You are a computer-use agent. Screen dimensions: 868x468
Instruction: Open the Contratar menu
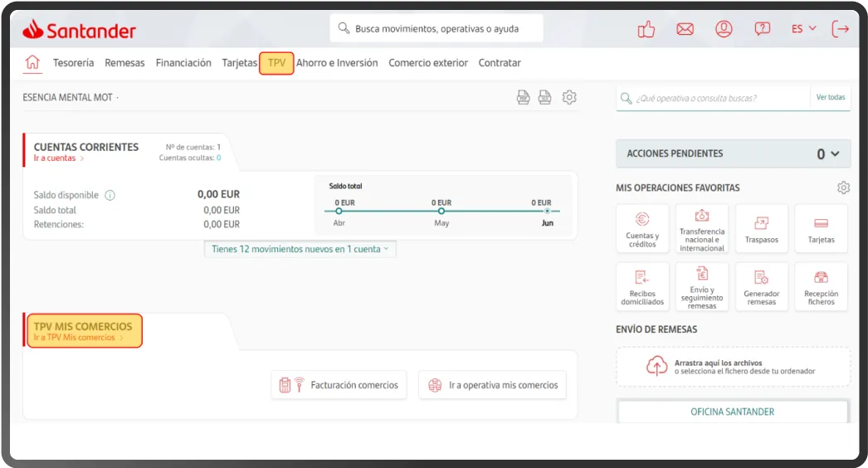pos(500,62)
